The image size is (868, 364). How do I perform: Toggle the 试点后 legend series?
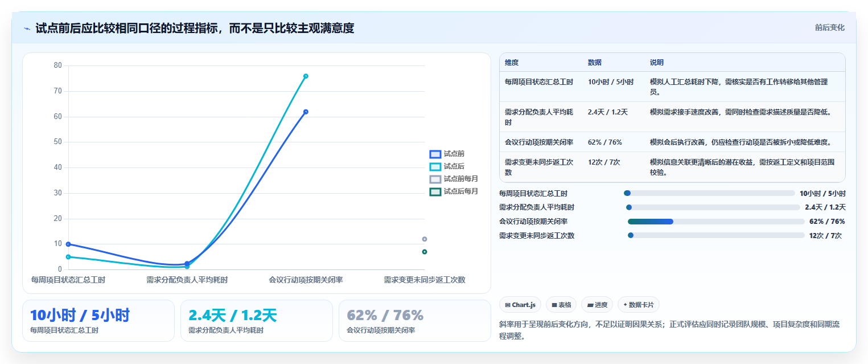pyautogui.click(x=447, y=166)
